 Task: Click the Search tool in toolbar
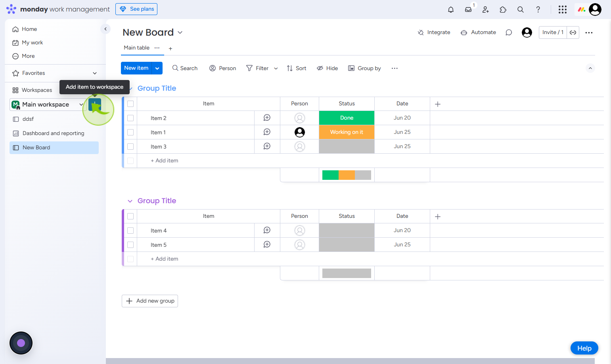click(x=185, y=68)
